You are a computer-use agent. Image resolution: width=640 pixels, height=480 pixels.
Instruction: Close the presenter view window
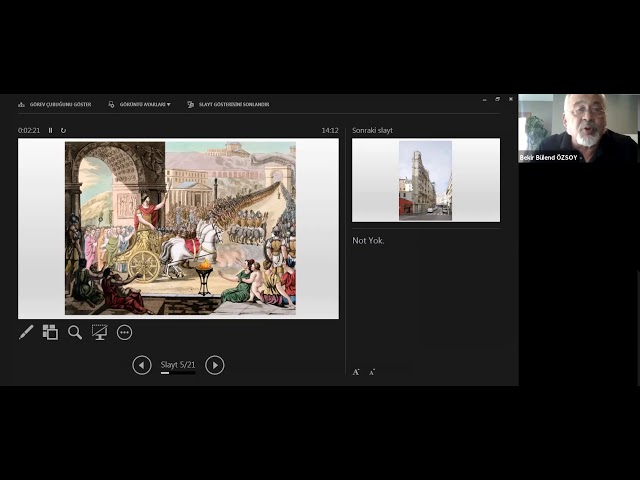(511, 99)
